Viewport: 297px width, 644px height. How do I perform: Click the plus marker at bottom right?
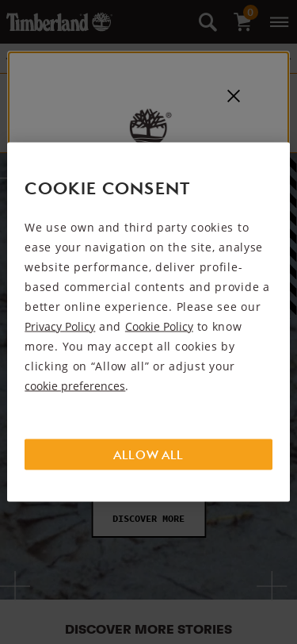(272, 586)
